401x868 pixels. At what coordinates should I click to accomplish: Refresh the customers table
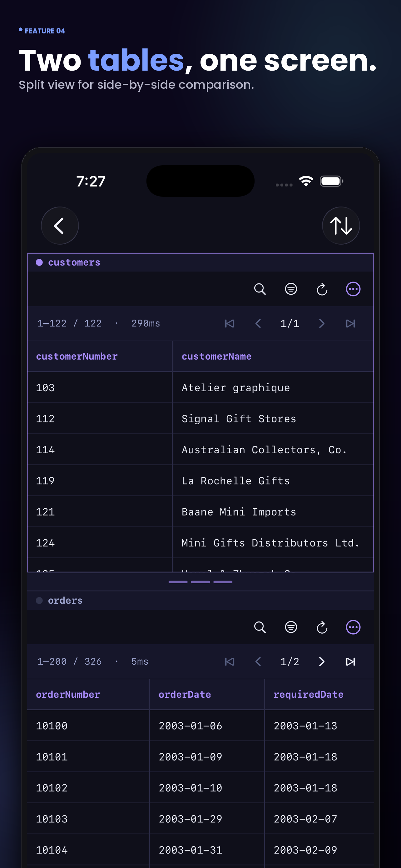coord(322,289)
